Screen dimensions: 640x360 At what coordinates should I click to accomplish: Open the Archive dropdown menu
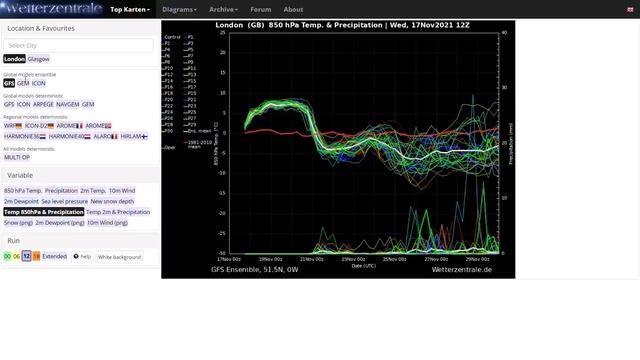point(223,9)
